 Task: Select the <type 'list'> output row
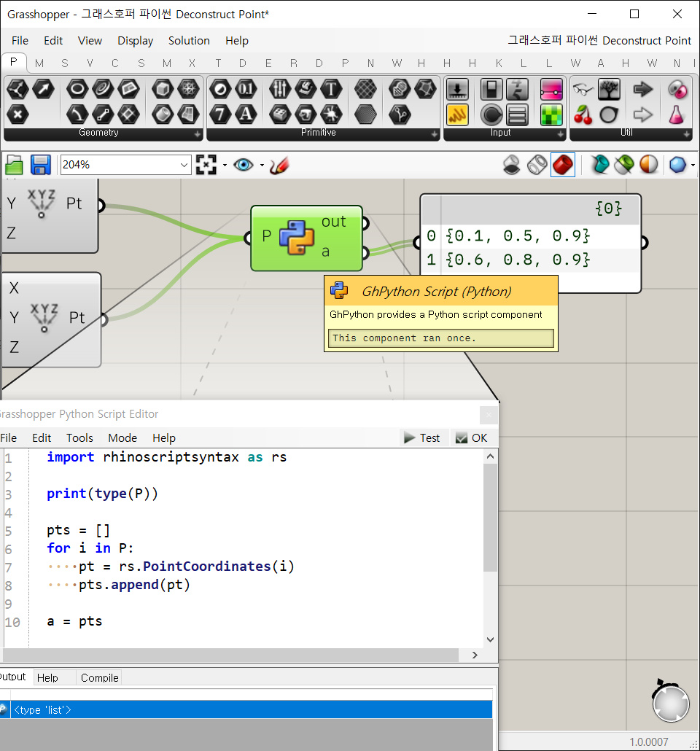[246, 710]
